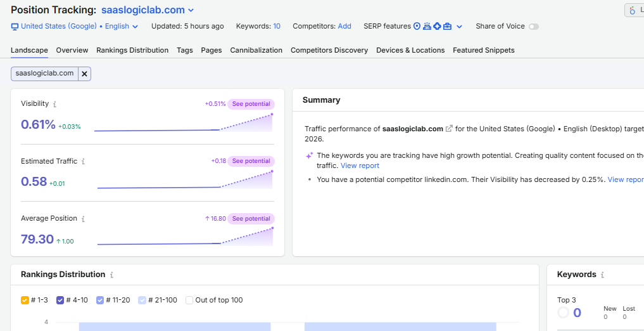Click the Top 3 keywords count 0
644x331 pixels.
click(577, 313)
